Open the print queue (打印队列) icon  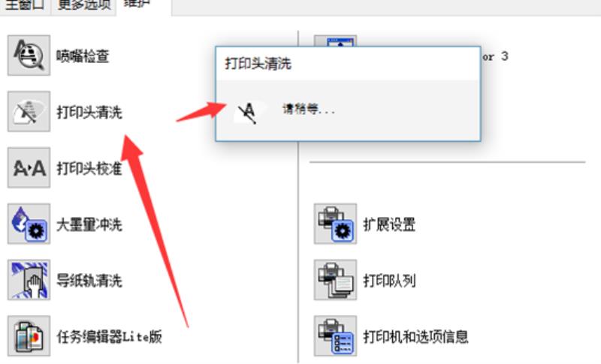click(x=335, y=280)
